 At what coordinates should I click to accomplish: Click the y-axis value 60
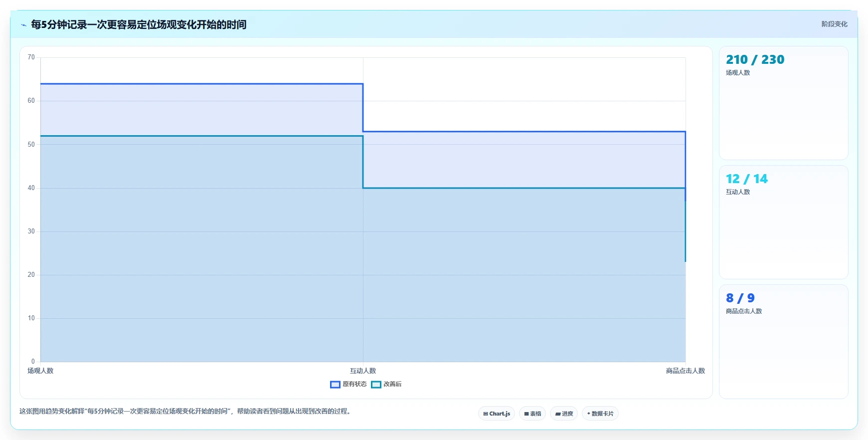tap(31, 101)
